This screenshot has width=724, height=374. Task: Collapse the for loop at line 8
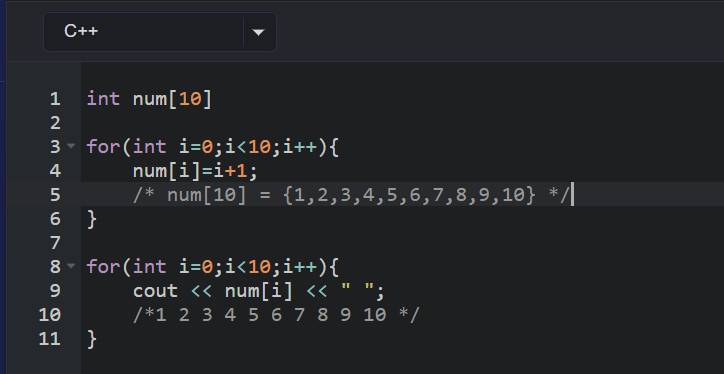tap(71, 265)
